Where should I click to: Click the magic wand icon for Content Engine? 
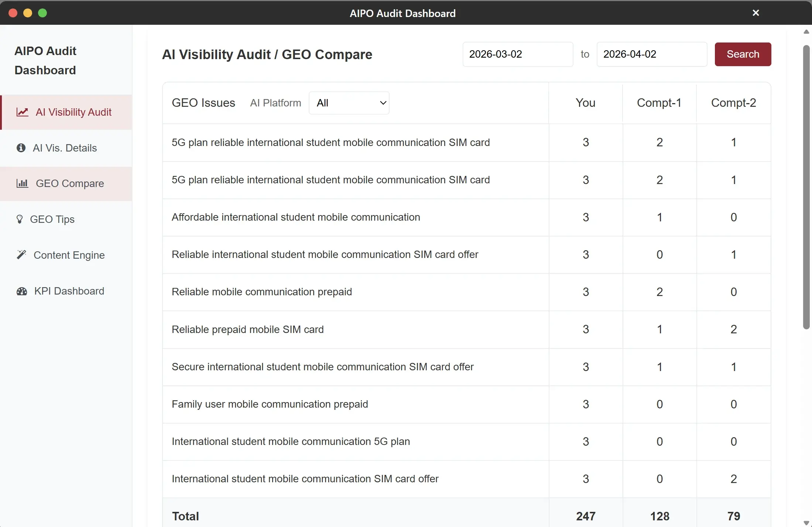pyautogui.click(x=21, y=255)
